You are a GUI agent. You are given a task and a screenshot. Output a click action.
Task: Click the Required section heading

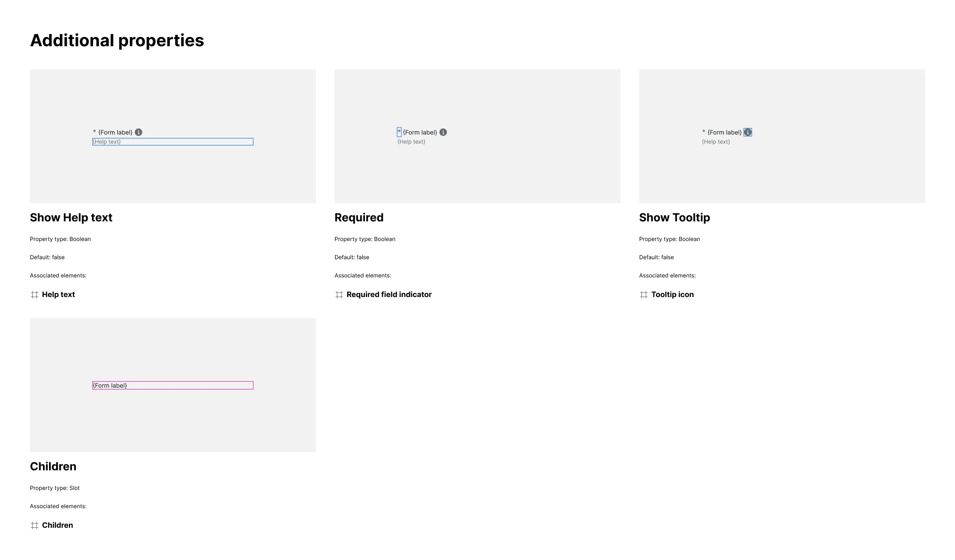(359, 218)
